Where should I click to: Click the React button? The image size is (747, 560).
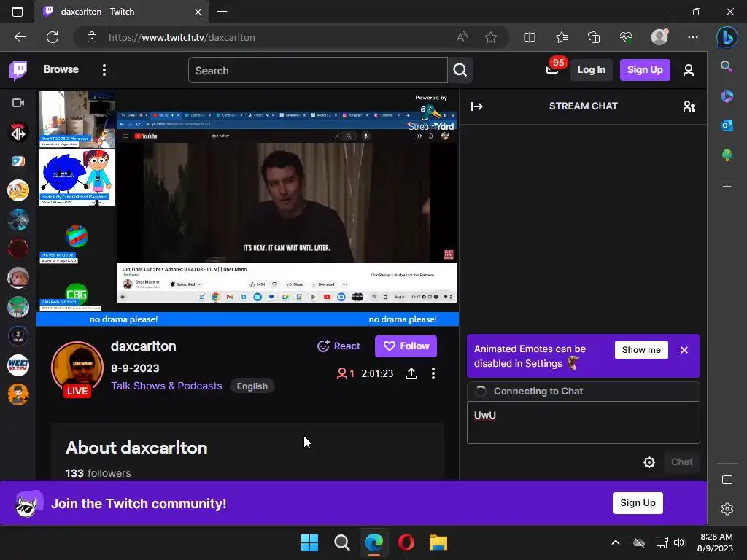pyautogui.click(x=338, y=346)
